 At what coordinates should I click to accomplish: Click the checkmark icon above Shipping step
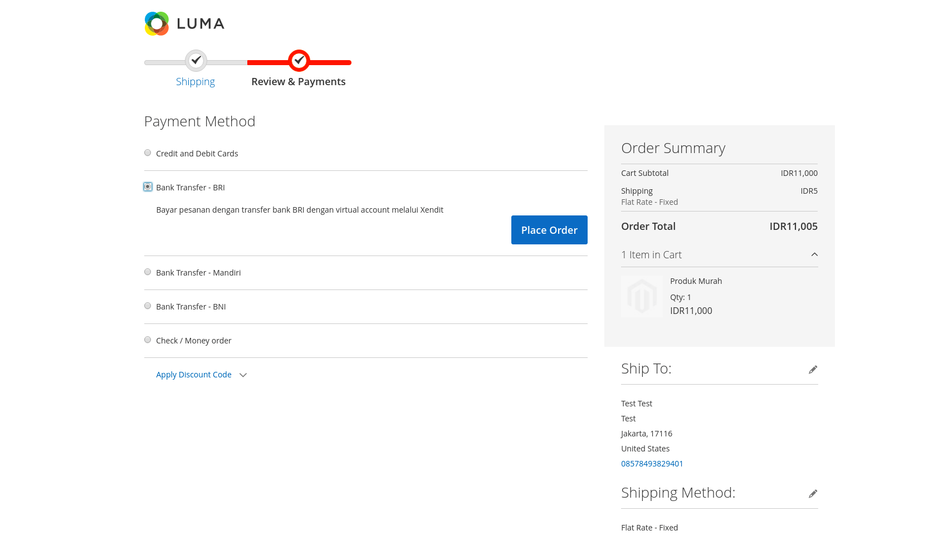(x=196, y=61)
